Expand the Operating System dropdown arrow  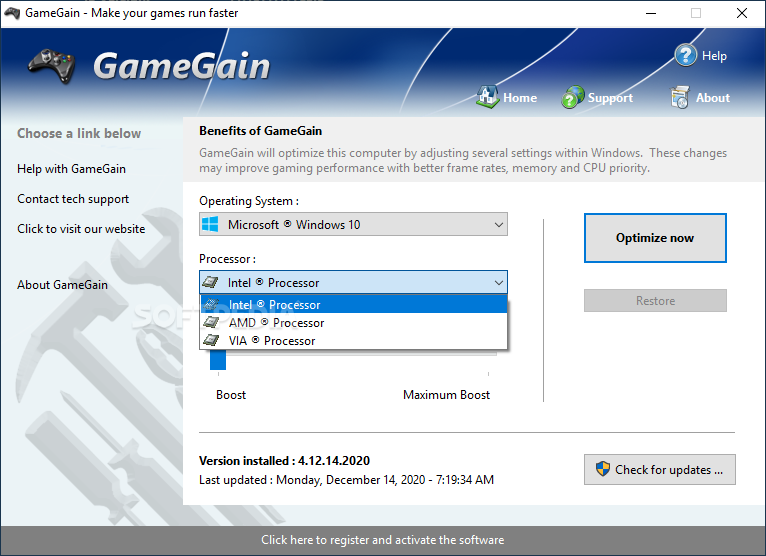click(x=498, y=225)
